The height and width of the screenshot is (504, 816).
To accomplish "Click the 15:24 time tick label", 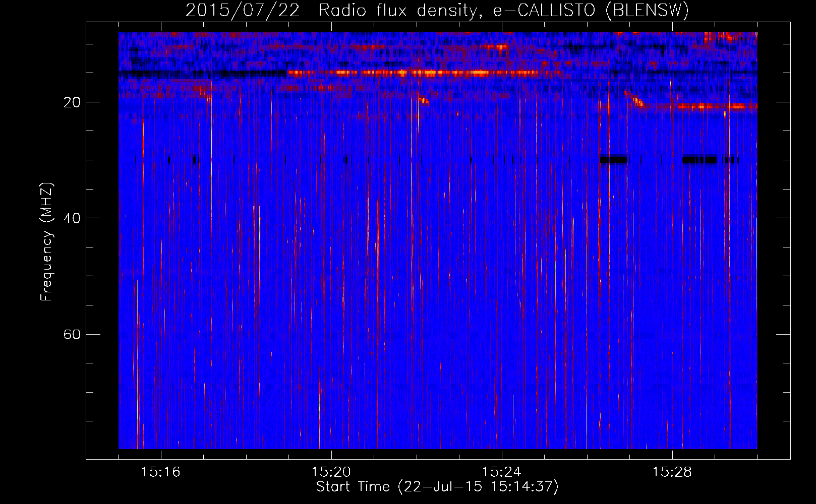I will coord(502,472).
